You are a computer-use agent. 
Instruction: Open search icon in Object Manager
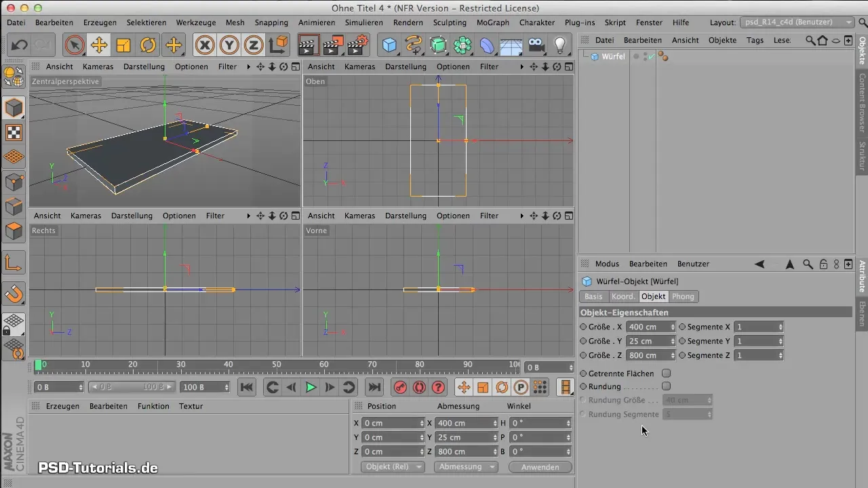pos(810,40)
